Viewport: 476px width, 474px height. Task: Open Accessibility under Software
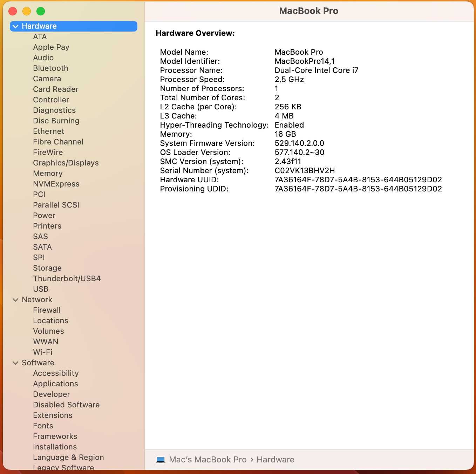[x=56, y=373]
